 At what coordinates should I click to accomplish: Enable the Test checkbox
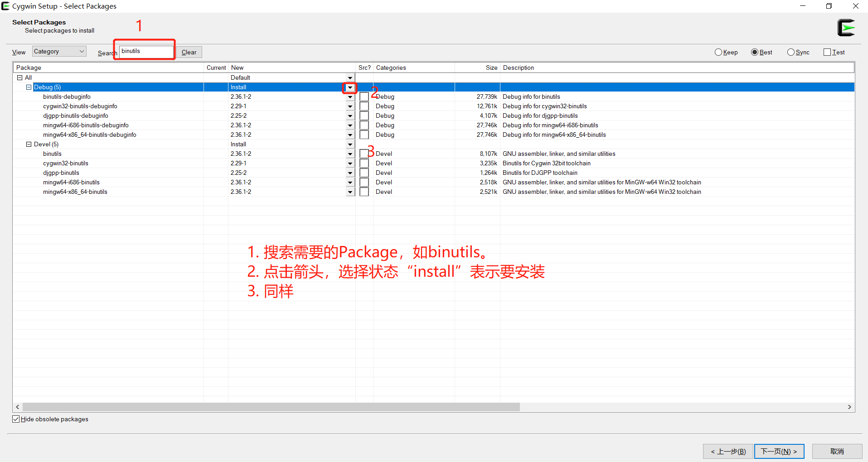click(x=827, y=52)
